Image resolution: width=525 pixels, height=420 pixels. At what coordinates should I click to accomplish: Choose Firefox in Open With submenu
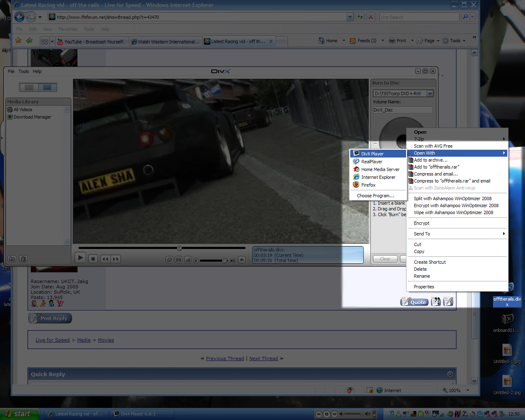(378, 185)
